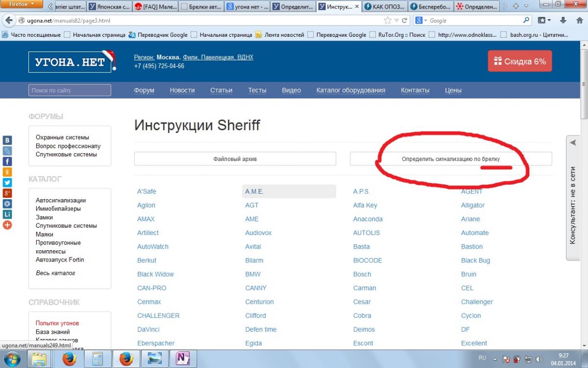
Task: Open a new tab with plus button
Action: pyautogui.click(x=515, y=6)
